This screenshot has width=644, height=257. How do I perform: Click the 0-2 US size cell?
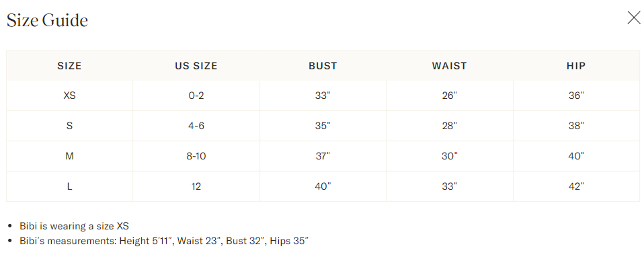[196, 96]
